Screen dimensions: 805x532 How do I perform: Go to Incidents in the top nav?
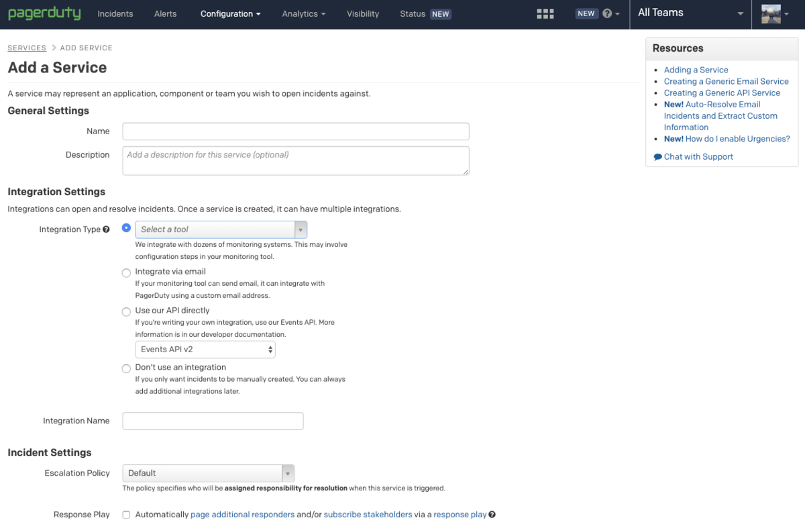115,14
